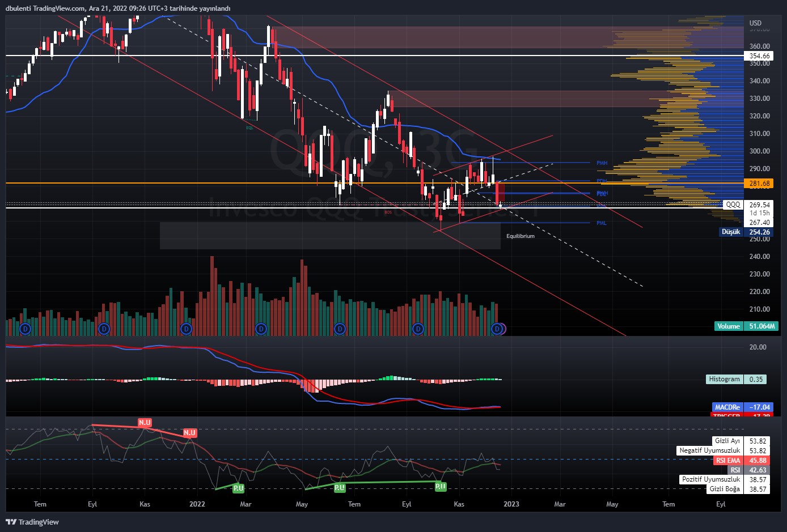Click the 51.064M volume value
The height and width of the screenshot is (532, 787).
click(x=763, y=326)
